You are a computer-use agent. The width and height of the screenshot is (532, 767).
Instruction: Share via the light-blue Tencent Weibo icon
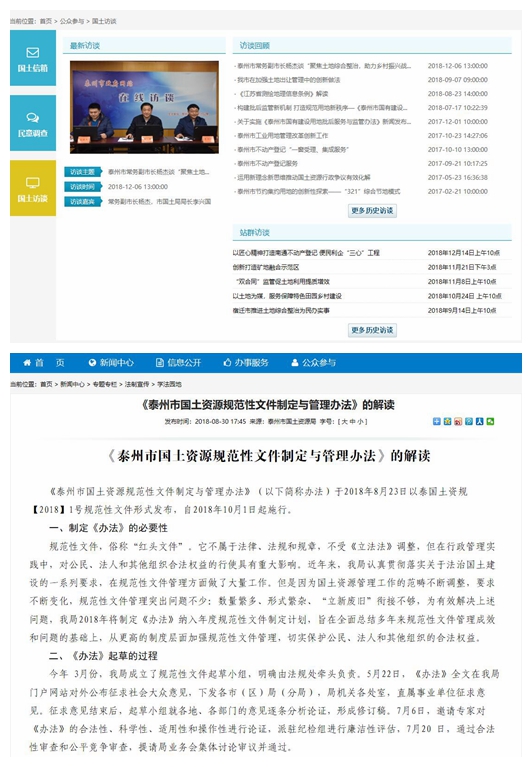tap(469, 421)
